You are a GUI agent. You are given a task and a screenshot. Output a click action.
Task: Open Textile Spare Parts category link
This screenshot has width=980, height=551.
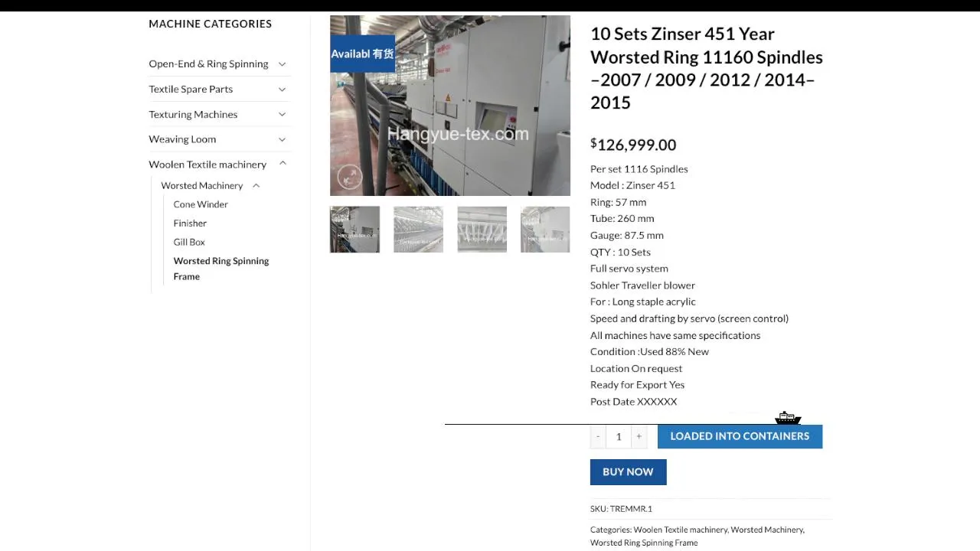(x=191, y=89)
